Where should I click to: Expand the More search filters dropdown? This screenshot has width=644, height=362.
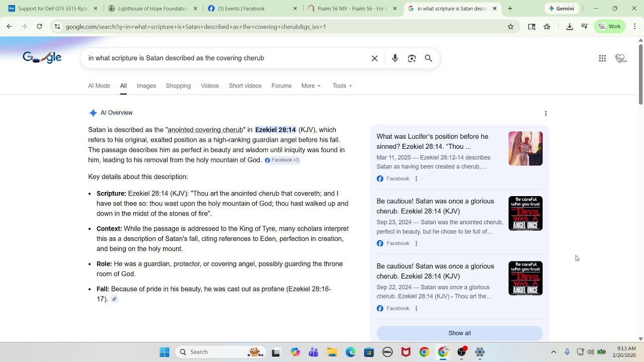tap(311, 86)
